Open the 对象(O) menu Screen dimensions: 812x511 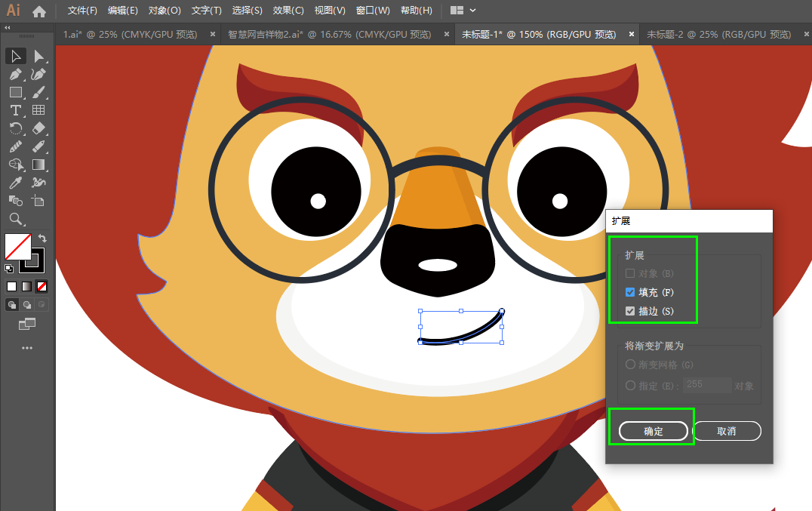point(165,11)
